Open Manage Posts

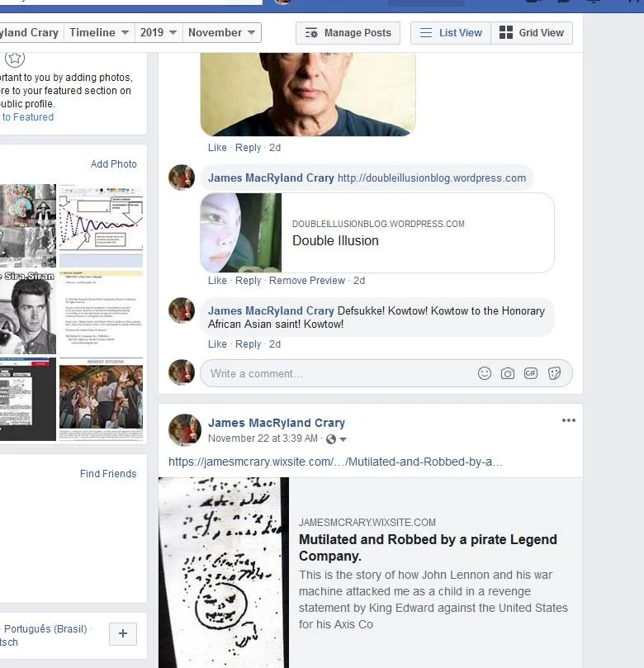coord(348,33)
